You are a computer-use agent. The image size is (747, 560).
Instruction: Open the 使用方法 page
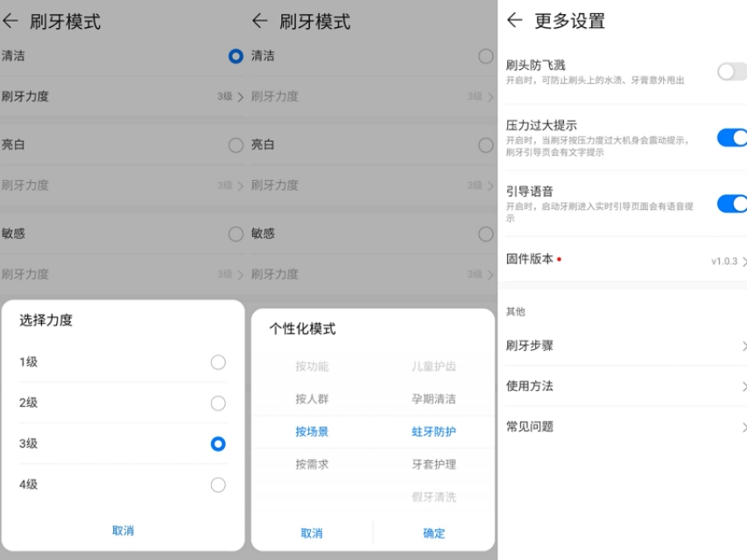pos(624,386)
